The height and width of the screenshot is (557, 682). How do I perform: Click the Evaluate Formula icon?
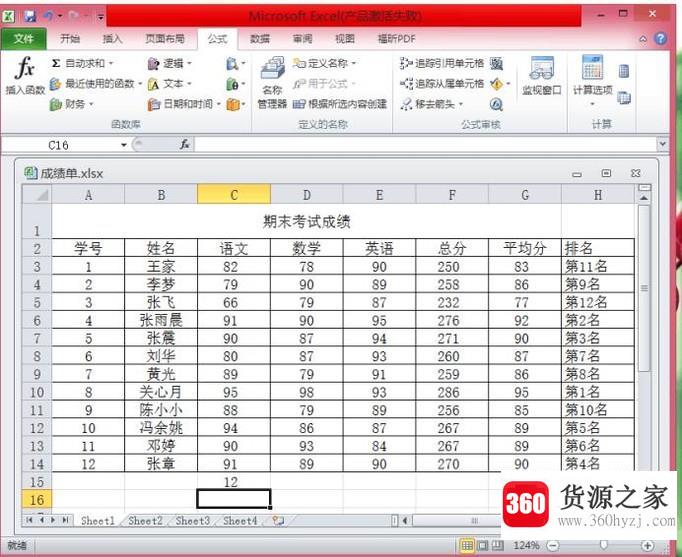click(x=496, y=104)
